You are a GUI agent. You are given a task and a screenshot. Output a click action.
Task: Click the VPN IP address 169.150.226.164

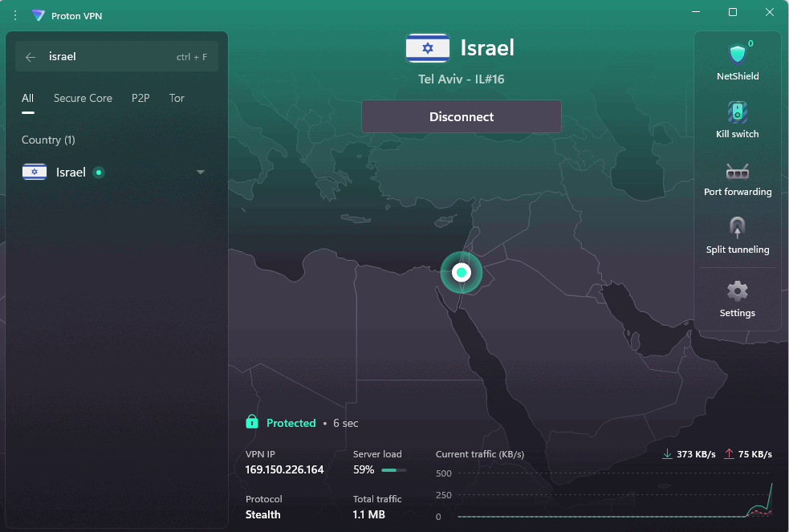click(284, 470)
